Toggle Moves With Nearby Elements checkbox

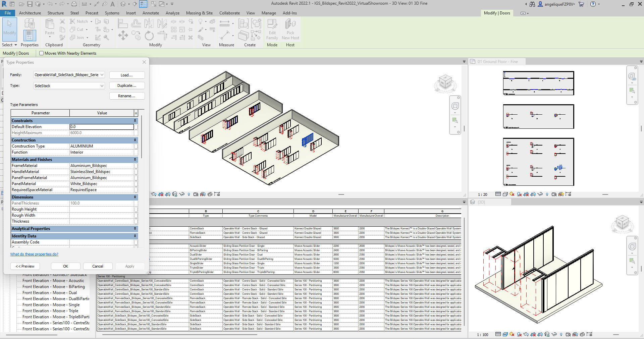tap(42, 53)
